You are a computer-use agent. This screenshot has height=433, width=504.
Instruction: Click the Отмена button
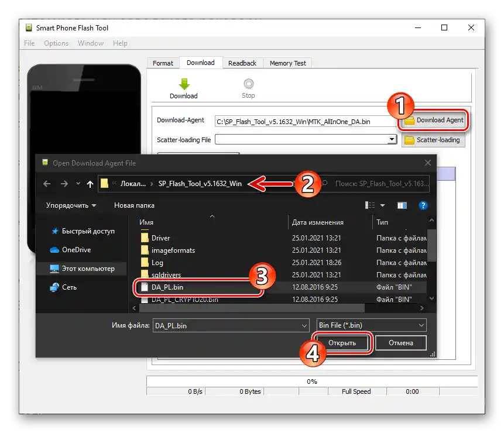pyautogui.click(x=401, y=343)
